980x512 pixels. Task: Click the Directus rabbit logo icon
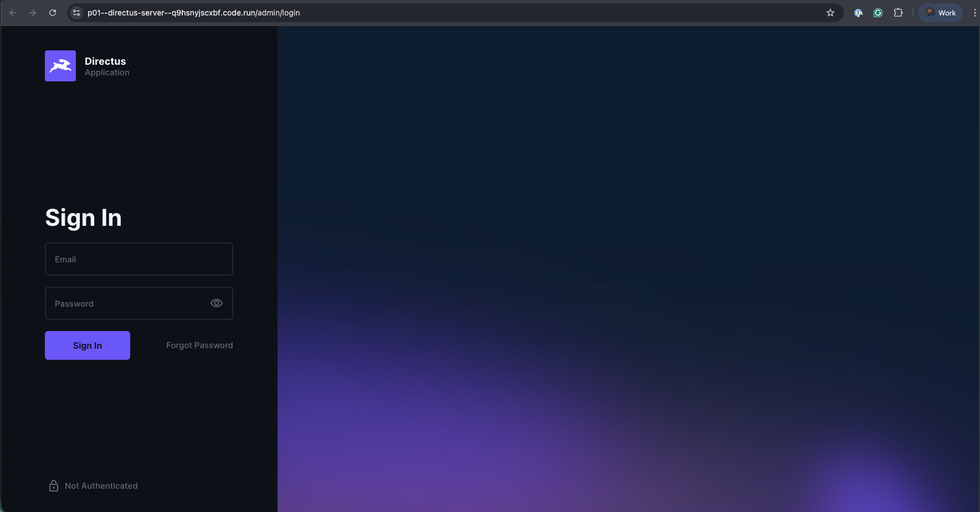click(60, 65)
